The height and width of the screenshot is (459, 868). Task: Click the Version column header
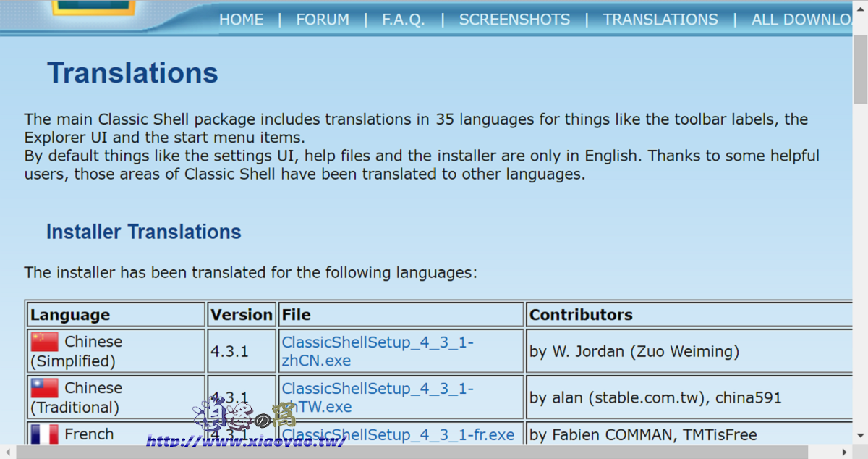[242, 315]
